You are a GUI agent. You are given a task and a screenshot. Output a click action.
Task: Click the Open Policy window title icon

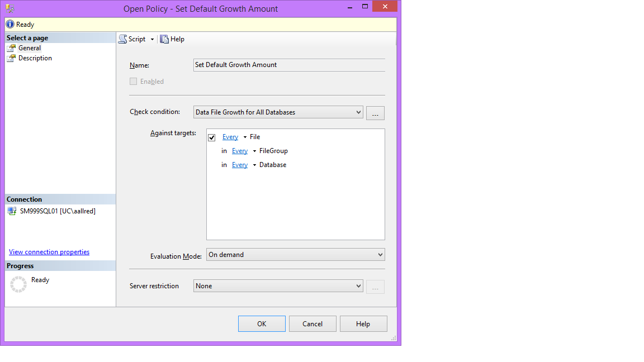(10, 8)
